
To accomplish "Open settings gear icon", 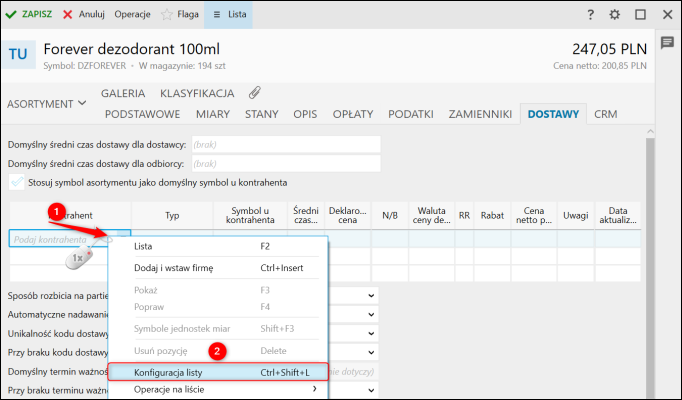I will 615,14.
